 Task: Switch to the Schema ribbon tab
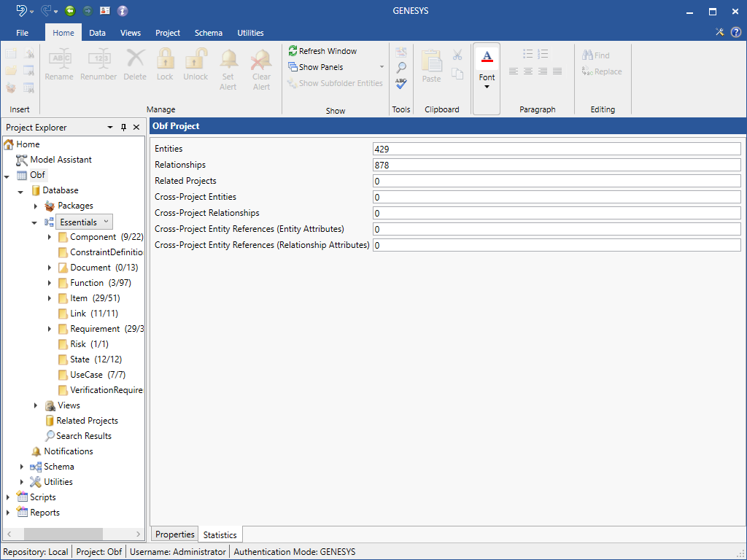tap(209, 33)
